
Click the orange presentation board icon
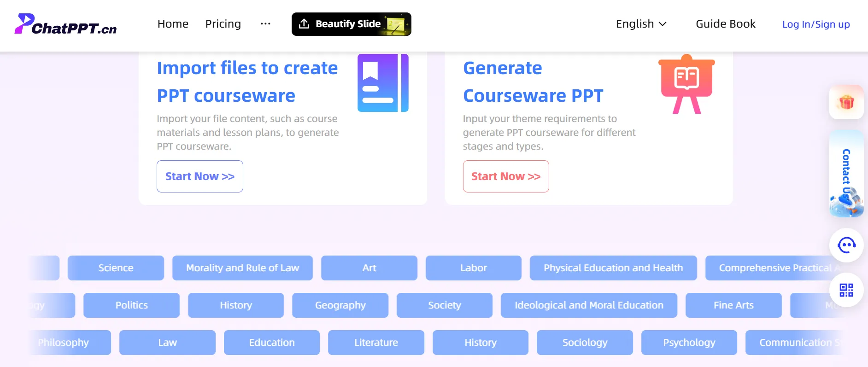pos(686,84)
